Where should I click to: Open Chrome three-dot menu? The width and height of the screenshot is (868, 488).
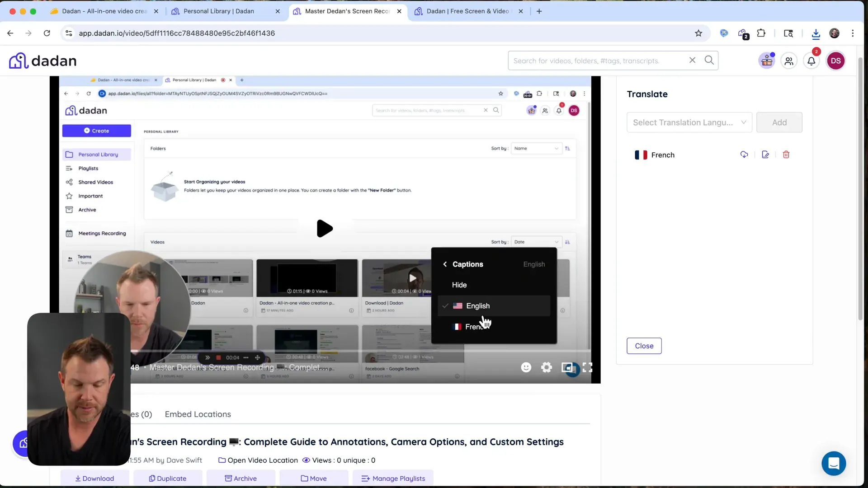click(853, 33)
